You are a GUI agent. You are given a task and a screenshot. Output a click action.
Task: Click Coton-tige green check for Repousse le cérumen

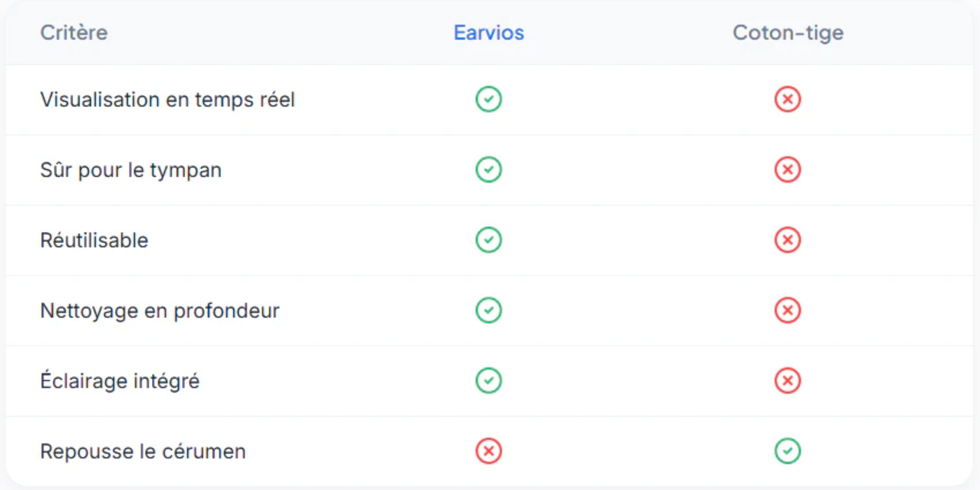pos(787,451)
